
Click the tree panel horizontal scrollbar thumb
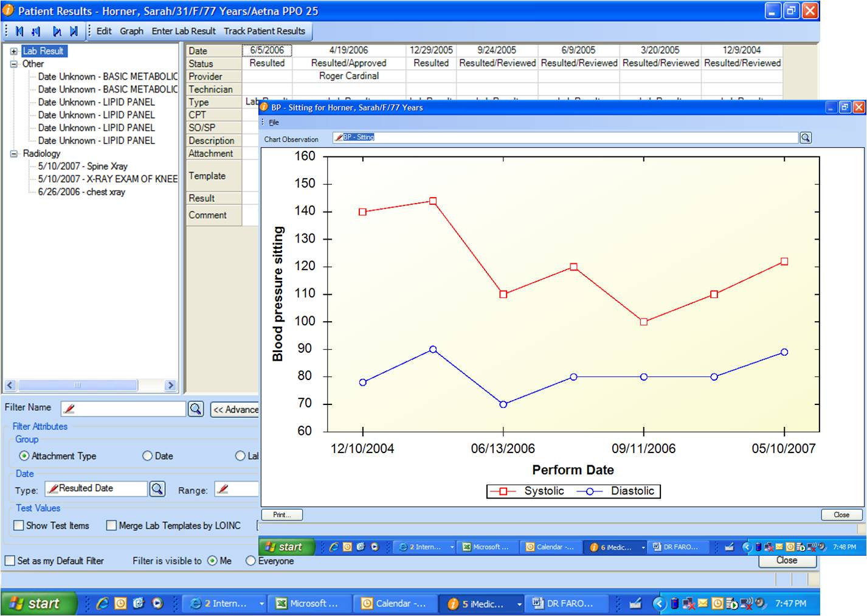coord(77,385)
